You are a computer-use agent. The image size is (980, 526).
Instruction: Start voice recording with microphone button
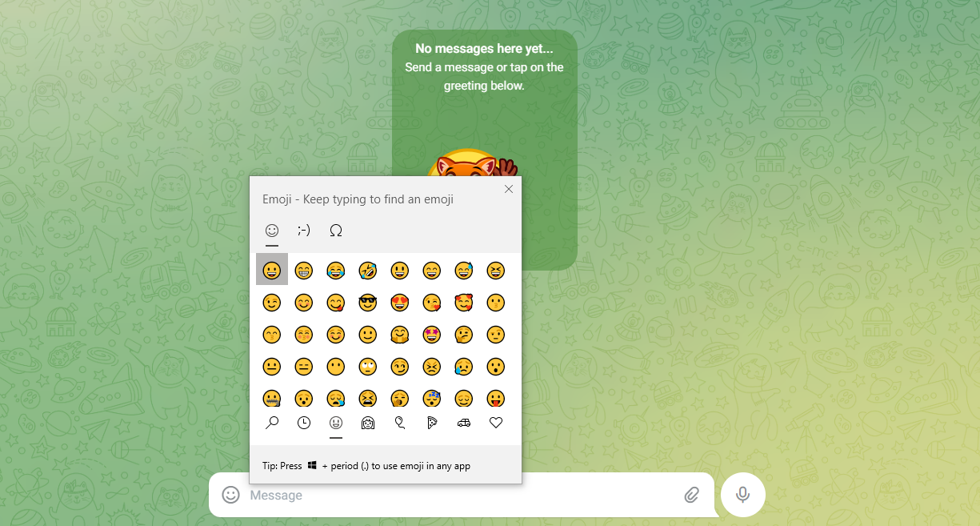743,495
